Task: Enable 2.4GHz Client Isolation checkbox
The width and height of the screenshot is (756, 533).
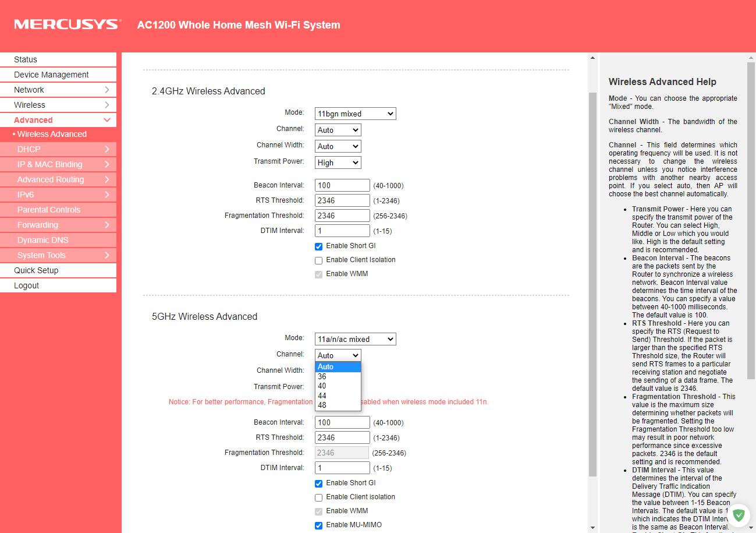Action: [x=318, y=260]
